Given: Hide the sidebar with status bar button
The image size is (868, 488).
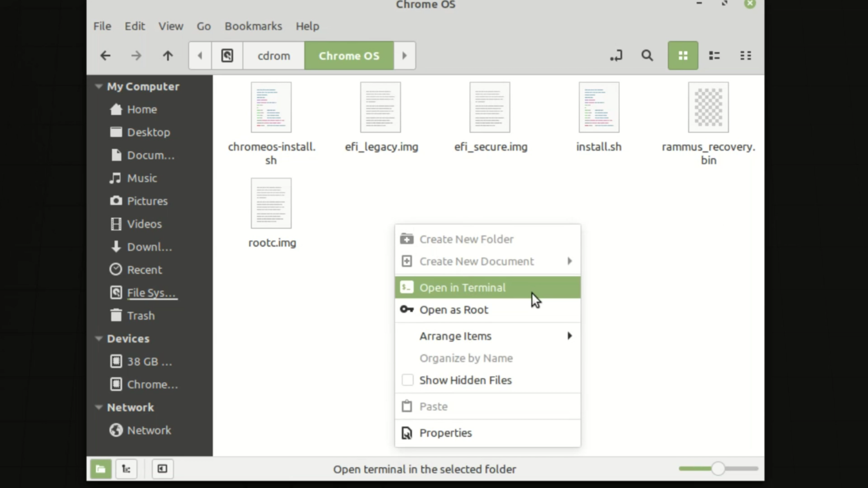Looking at the screenshot, I should pyautogui.click(x=162, y=469).
